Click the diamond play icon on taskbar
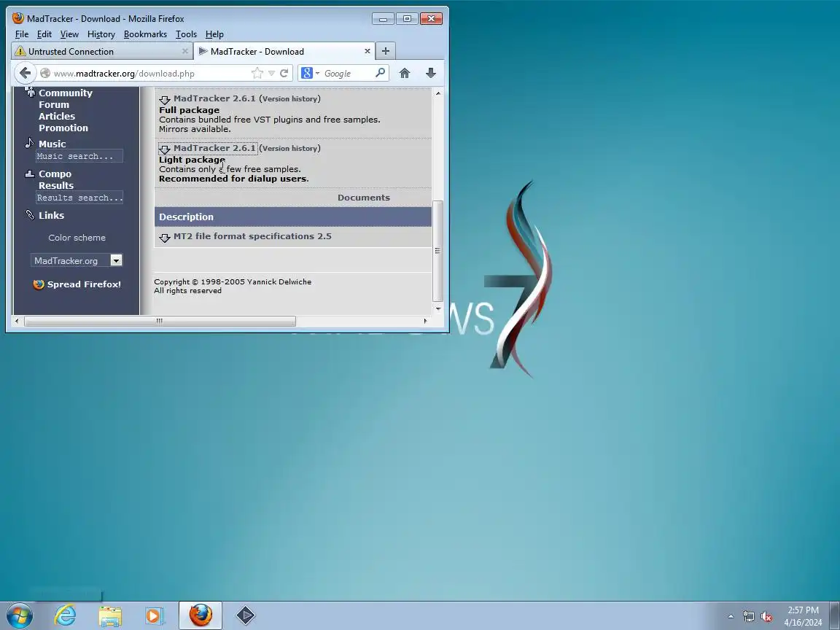Screen dimensions: 840x630 245,615
